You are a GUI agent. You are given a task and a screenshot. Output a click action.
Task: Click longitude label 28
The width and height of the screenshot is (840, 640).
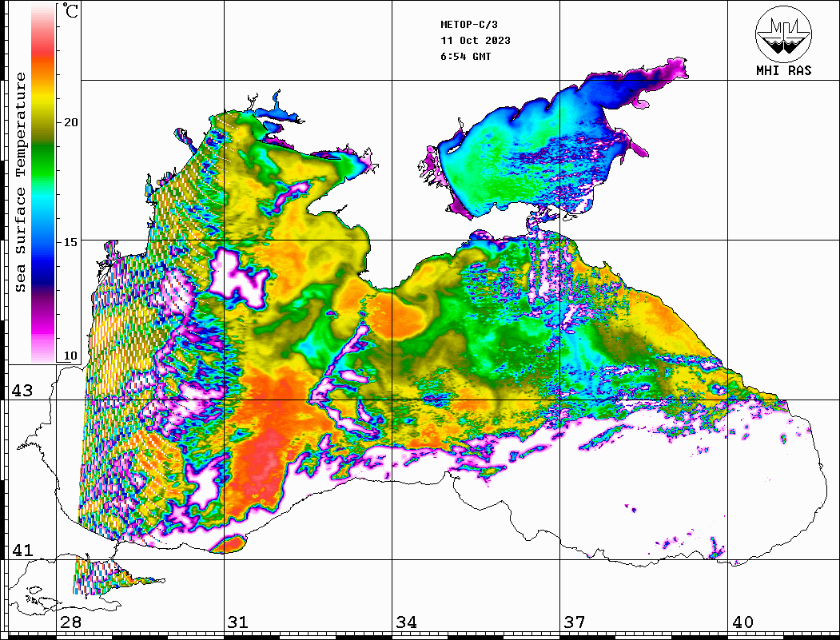pyautogui.click(x=70, y=622)
